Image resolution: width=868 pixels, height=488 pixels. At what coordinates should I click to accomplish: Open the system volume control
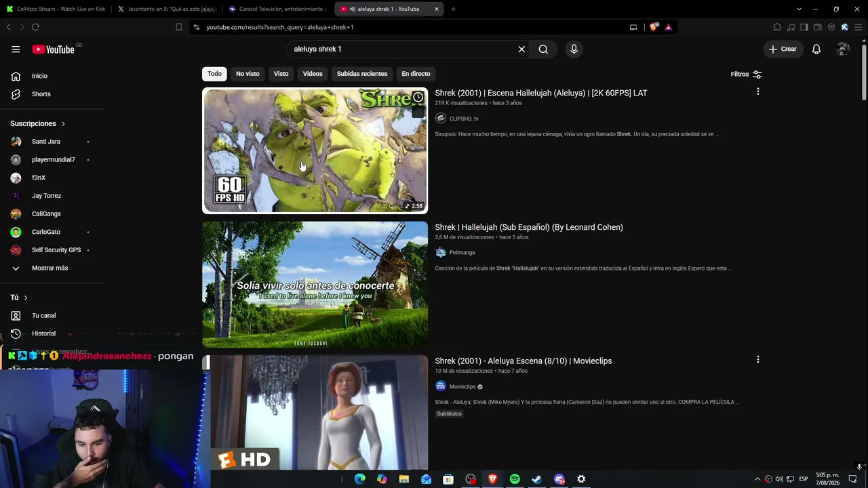click(x=779, y=479)
